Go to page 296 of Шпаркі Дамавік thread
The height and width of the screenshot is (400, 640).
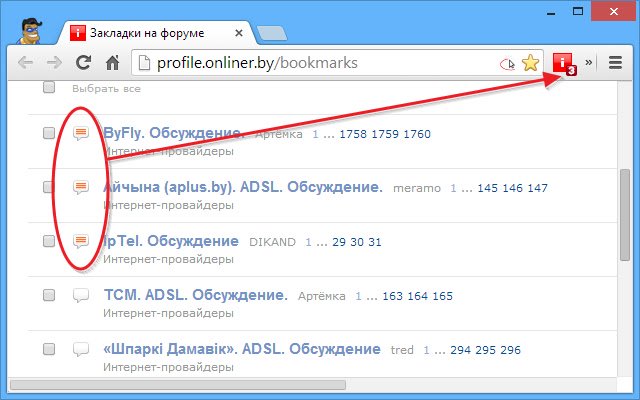(x=510, y=350)
